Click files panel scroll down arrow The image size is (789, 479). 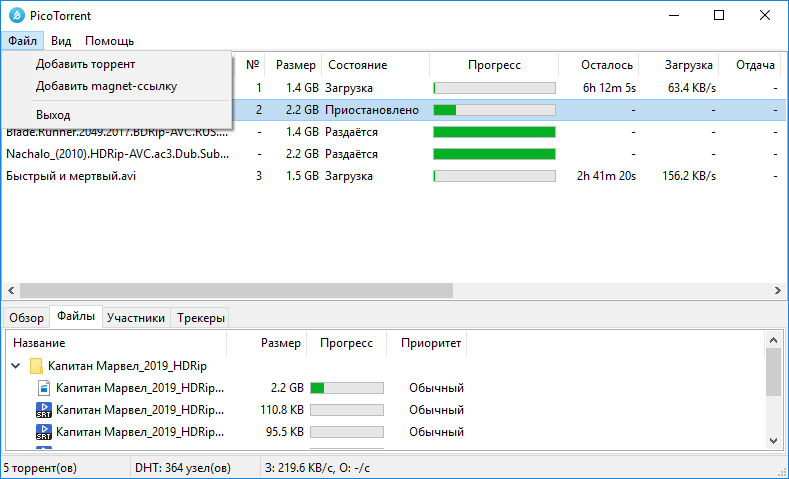pyautogui.click(x=773, y=441)
